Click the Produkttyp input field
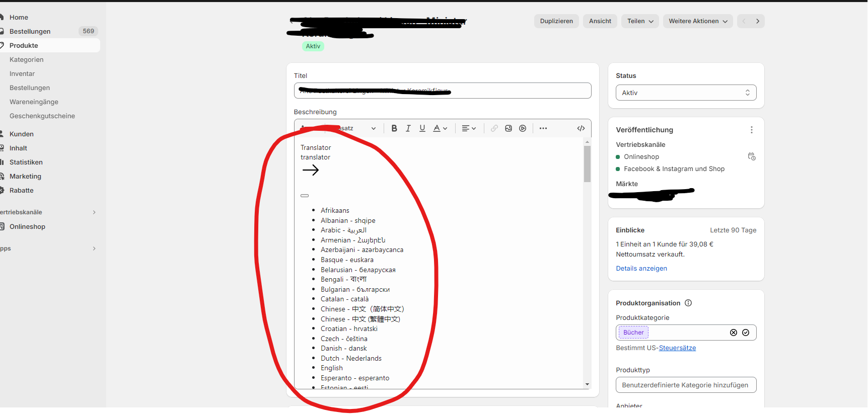Viewport: 868px width, 414px height. (686, 385)
